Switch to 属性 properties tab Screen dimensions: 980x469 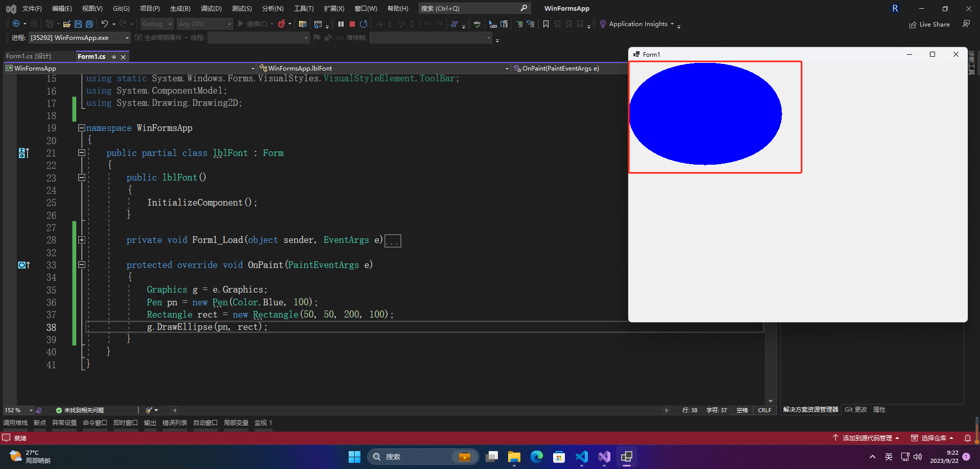879,410
